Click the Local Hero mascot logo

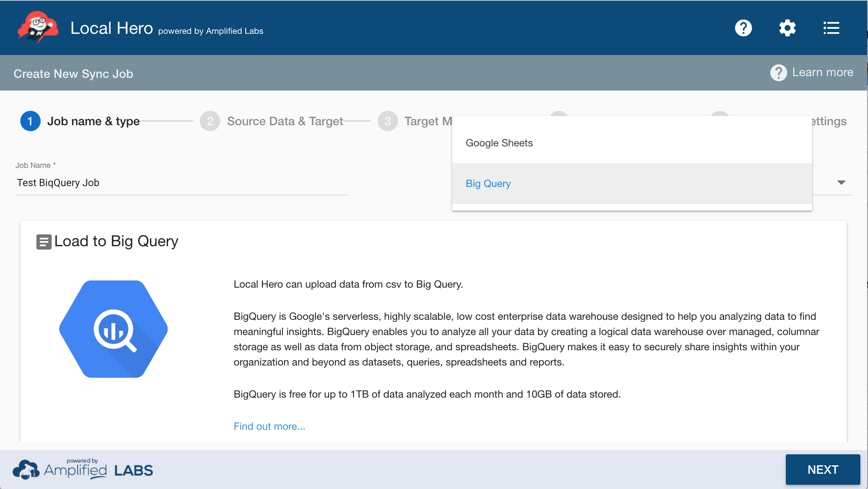pos(38,27)
